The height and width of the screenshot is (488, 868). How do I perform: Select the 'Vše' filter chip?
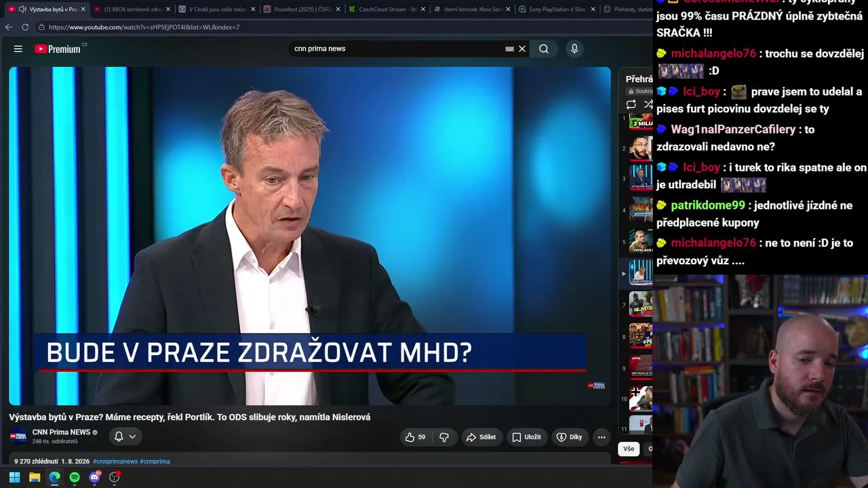pyautogui.click(x=629, y=449)
